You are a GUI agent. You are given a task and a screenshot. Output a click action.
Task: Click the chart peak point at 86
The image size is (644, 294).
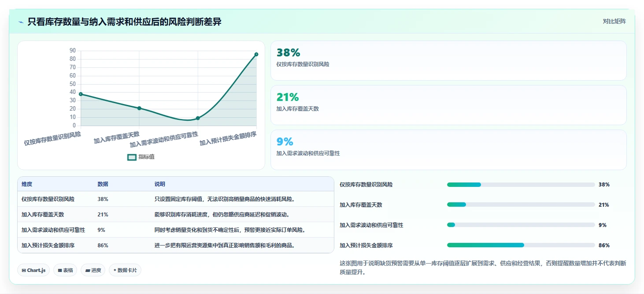tap(256, 54)
